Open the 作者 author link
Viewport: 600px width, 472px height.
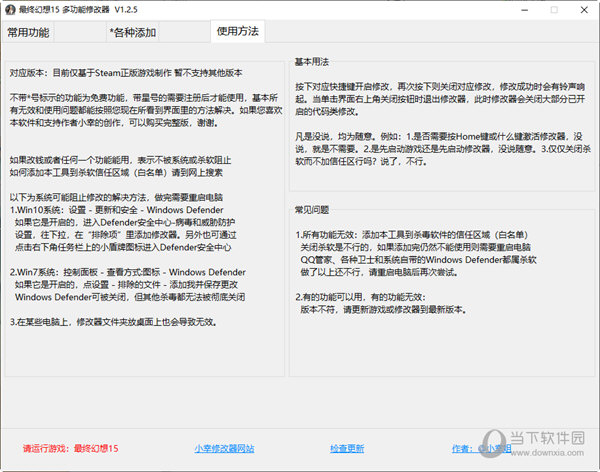pyautogui.click(x=481, y=448)
